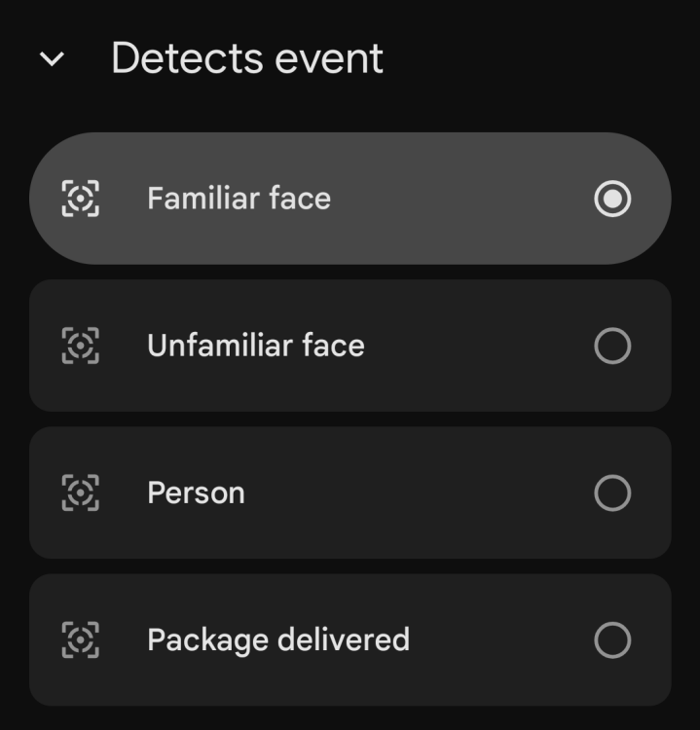Tap the filled radio dot of selected option
700x730 pixels.
coord(612,199)
